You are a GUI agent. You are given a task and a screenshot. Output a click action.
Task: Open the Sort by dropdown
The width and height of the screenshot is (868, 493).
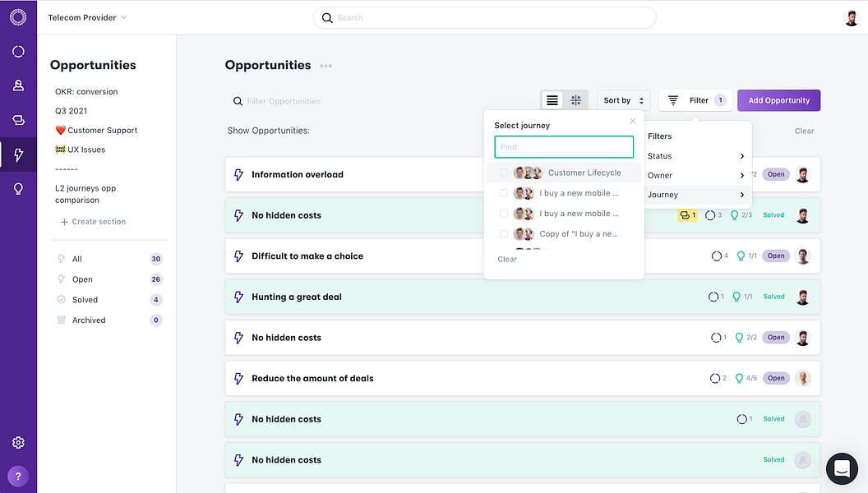click(623, 100)
